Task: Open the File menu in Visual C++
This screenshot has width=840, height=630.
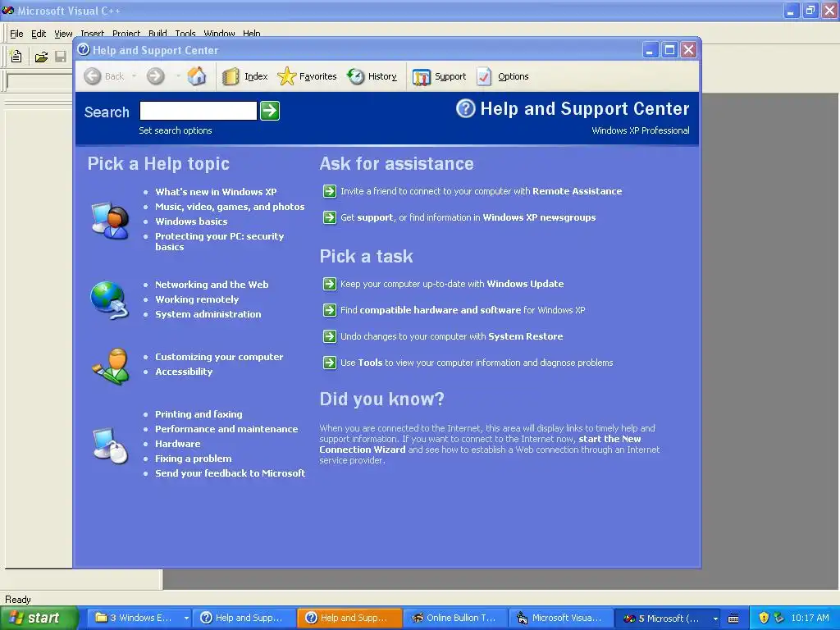Action: click(x=16, y=34)
